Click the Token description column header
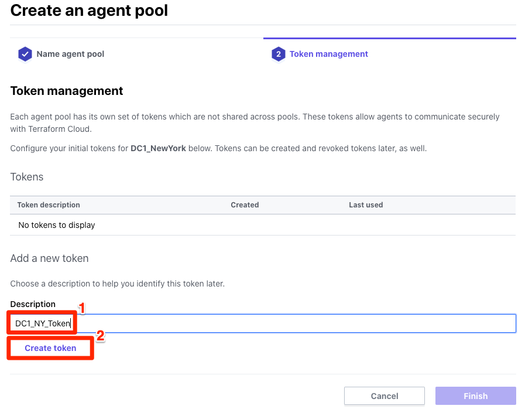532x416 pixels. (49, 204)
